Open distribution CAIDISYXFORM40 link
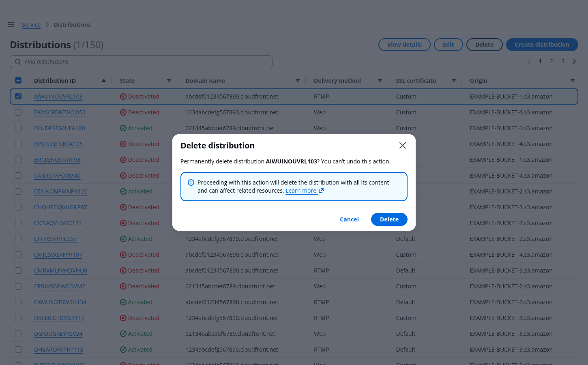The height and width of the screenshot is (365, 588). pos(57,176)
